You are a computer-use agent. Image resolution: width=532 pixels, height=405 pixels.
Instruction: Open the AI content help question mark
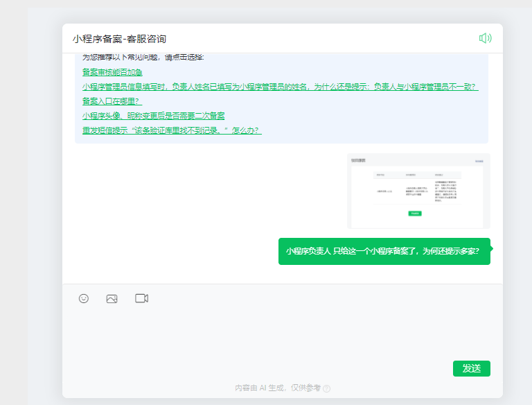[x=327, y=388]
